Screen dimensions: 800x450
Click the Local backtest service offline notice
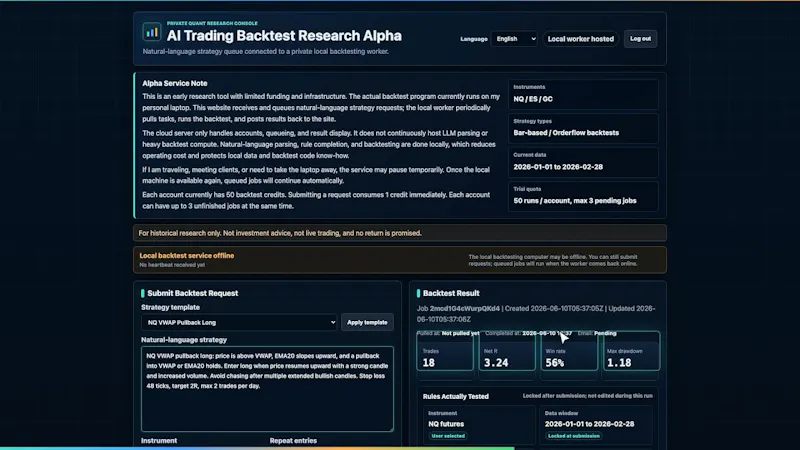click(x=400, y=260)
